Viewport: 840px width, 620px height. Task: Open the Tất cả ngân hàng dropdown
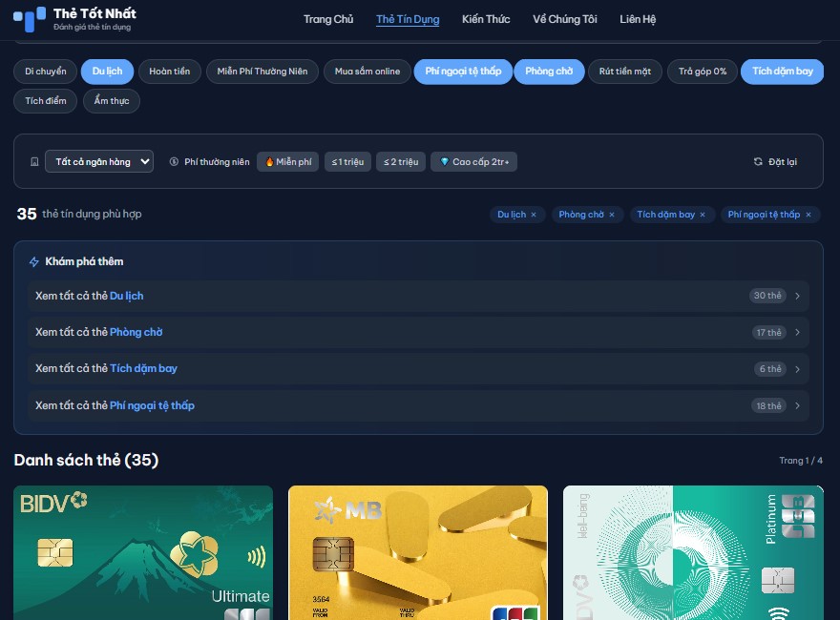[99, 161]
